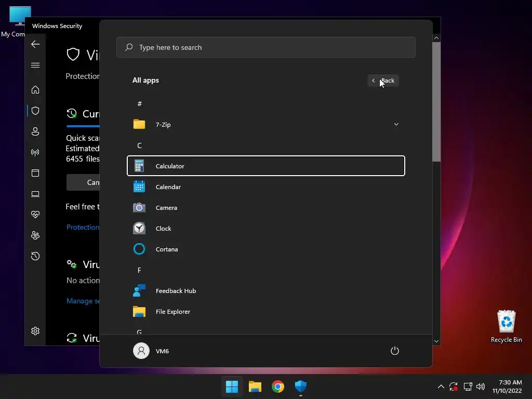
Task: Jump to letter # in app list
Action: 139,103
